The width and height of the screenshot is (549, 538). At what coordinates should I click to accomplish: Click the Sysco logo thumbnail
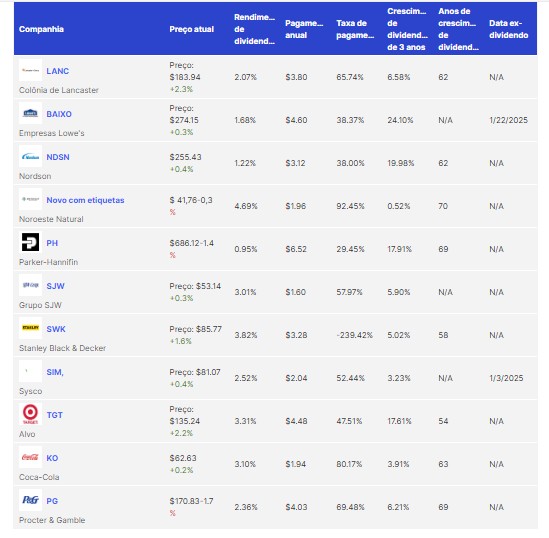[x=30, y=371]
